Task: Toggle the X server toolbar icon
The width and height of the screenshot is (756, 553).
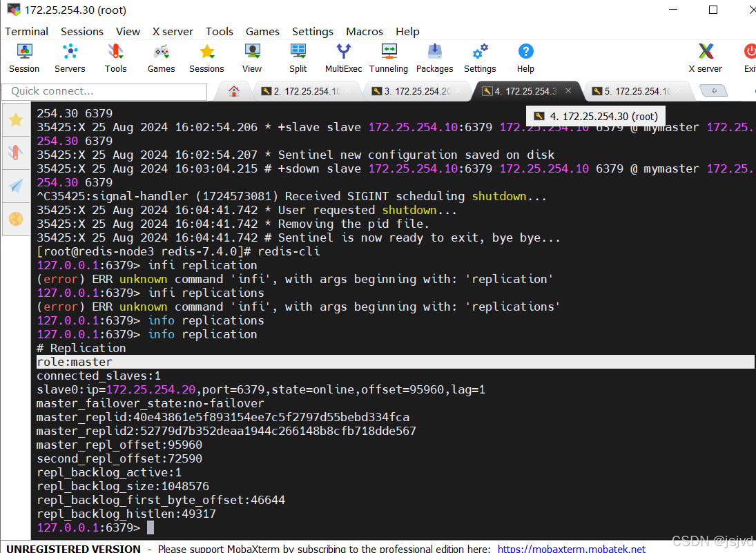Action: click(706, 58)
